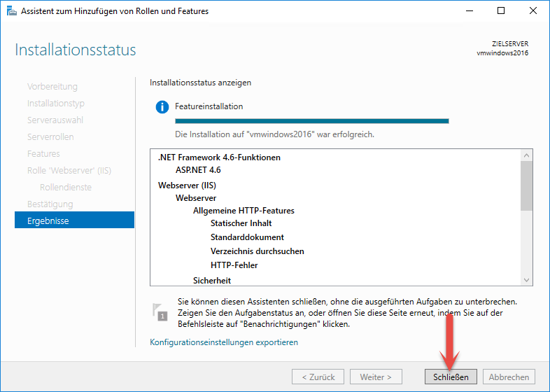Click the blue info icon beside Featureinstallation
550x392 pixels.
click(162, 107)
